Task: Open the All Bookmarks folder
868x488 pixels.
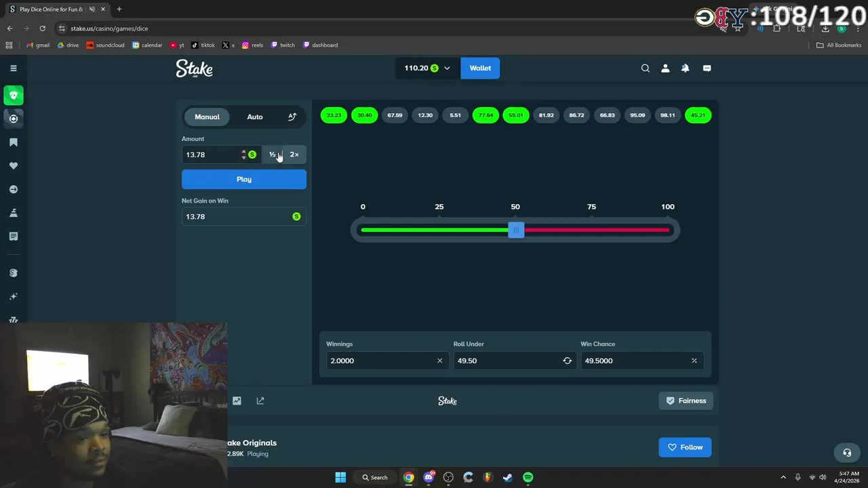Action: tap(839, 45)
